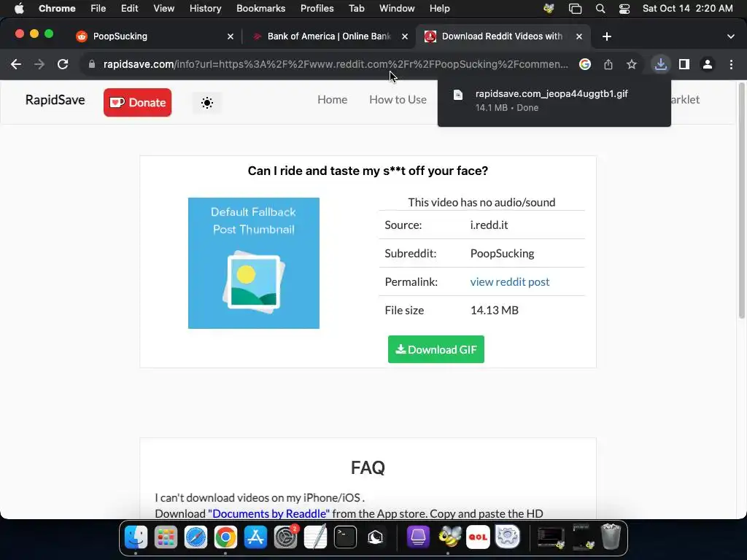747x560 pixels.
Task: Open the Edit menu
Action: (129, 9)
